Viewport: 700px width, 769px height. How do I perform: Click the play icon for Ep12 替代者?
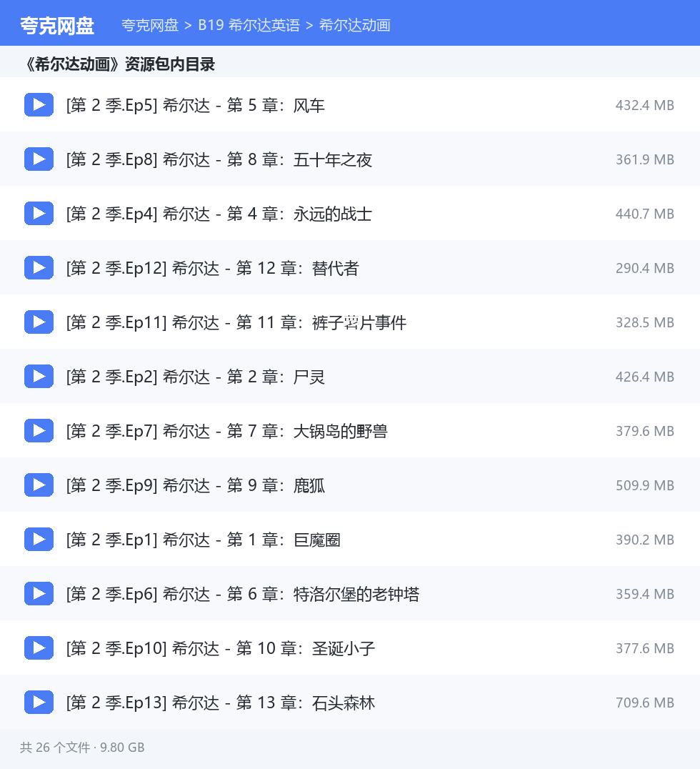click(x=39, y=268)
